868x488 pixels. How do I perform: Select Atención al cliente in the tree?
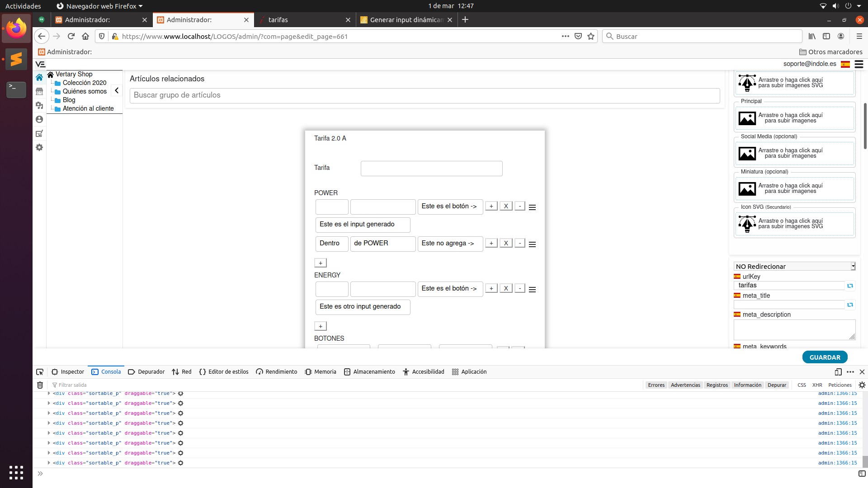(88, 108)
